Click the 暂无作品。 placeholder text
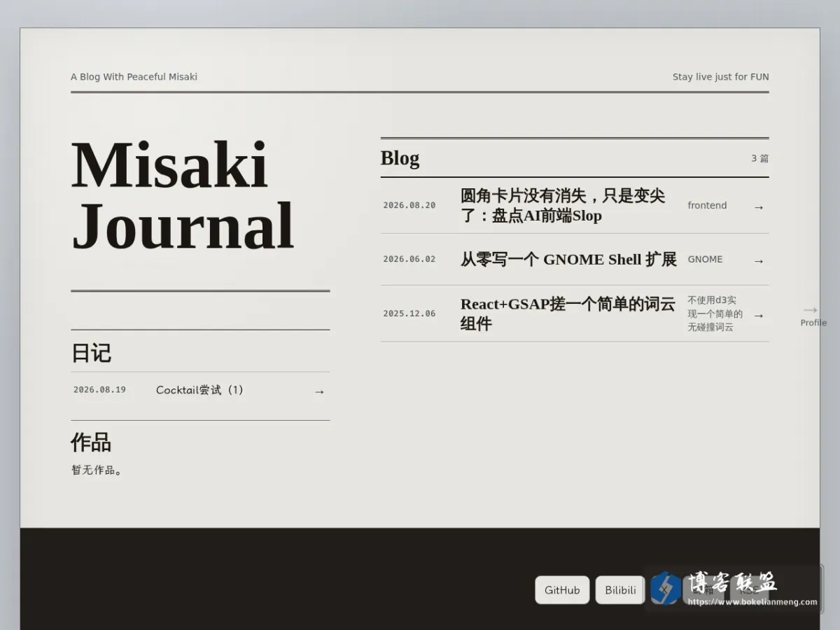The height and width of the screenshot is (630, 840). 97,470
